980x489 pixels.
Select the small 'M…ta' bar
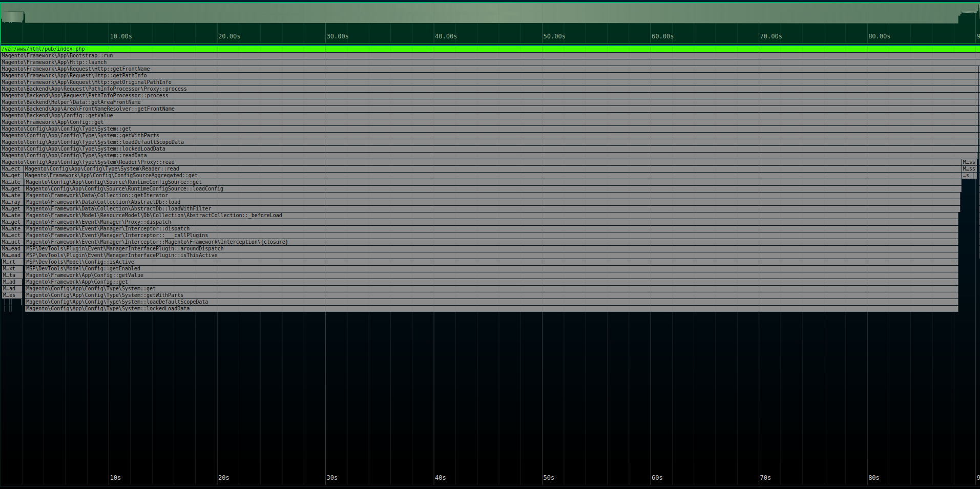[11, 275]
